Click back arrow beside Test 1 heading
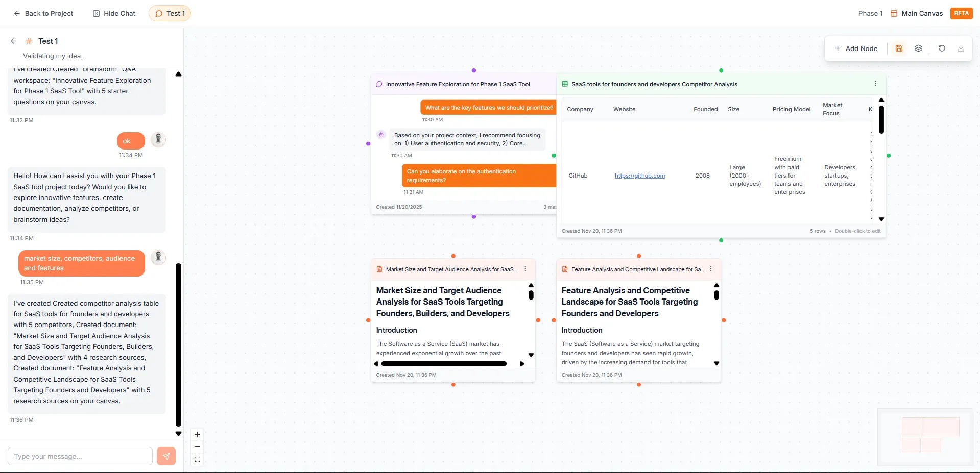The image size is (980, 473). [x=14, y=41]
